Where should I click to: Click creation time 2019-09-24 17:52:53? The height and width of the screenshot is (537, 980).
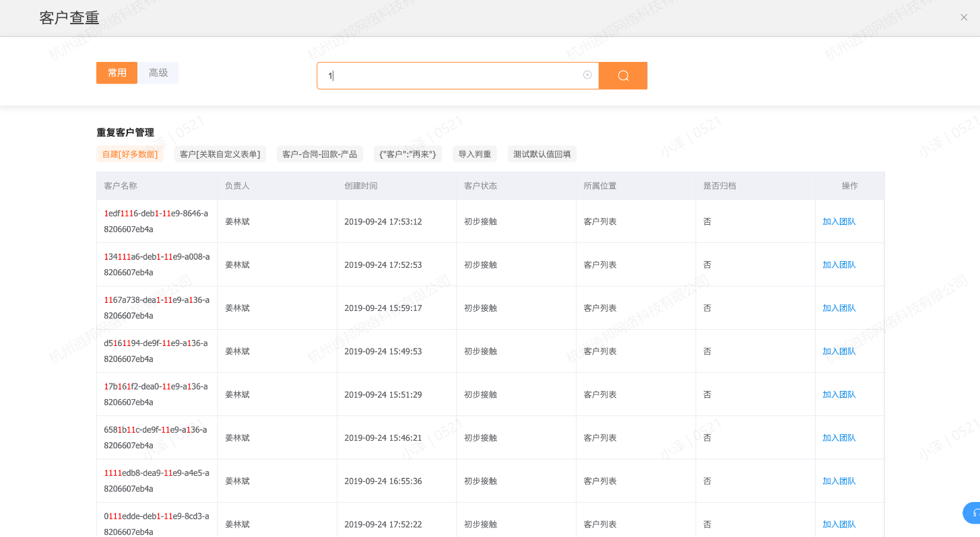383,264
